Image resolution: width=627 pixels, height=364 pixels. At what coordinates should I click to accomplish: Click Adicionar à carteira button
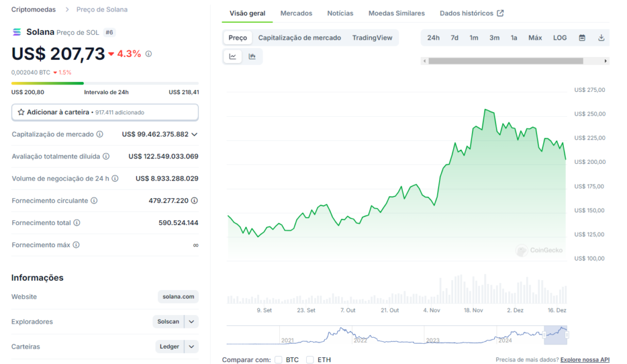pos(105,113)
